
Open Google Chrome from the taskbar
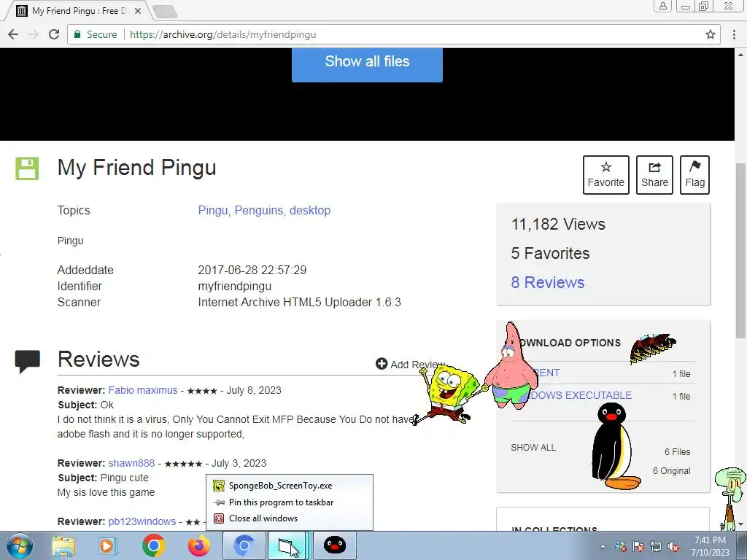[x=153, y=545]
